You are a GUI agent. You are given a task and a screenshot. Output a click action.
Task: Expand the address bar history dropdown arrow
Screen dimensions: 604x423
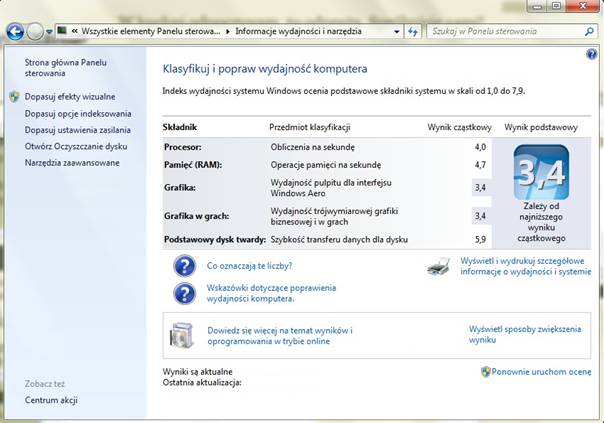point(396,32)
